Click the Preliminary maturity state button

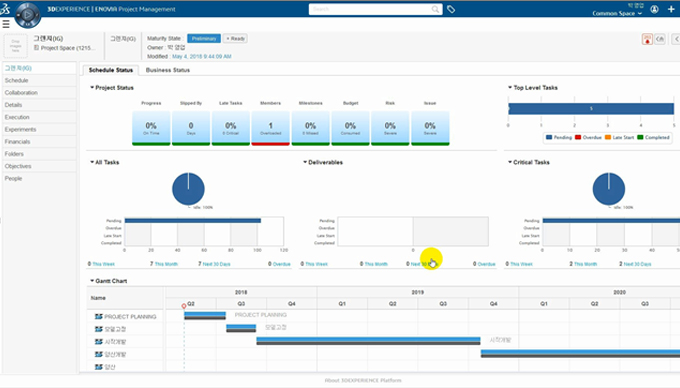[204, 39]
